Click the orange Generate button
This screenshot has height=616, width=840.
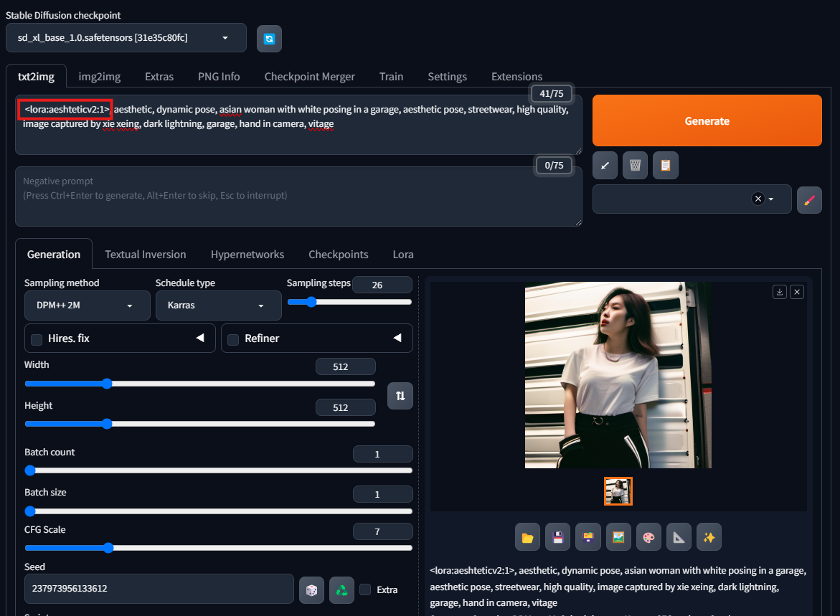tap(707, 120)
